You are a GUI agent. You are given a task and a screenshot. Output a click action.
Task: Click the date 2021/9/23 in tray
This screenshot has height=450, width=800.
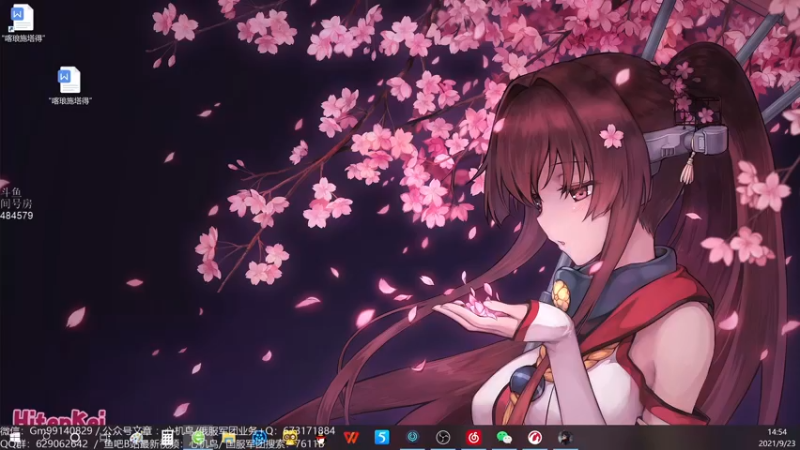(777, 443)
